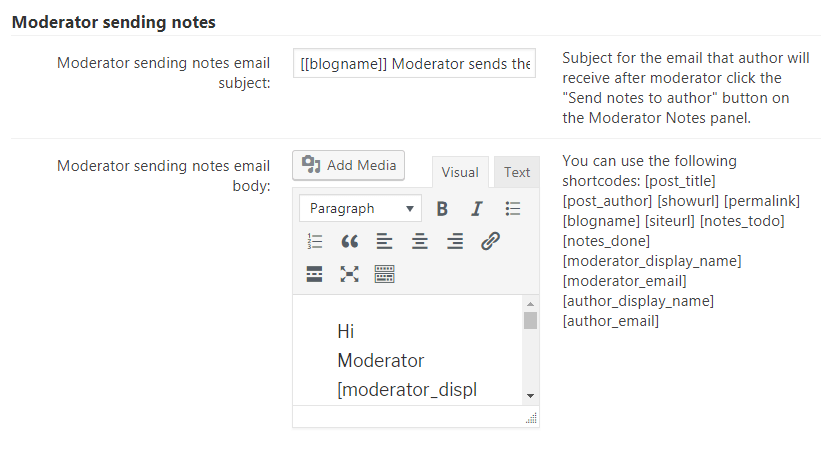827x449 pixels.
Task: Center align the text
Action: 420,241
